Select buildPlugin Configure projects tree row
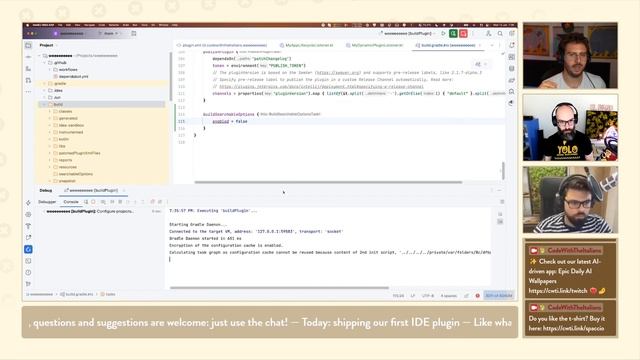This screenshot has width=640, height=360. [89, 211]
